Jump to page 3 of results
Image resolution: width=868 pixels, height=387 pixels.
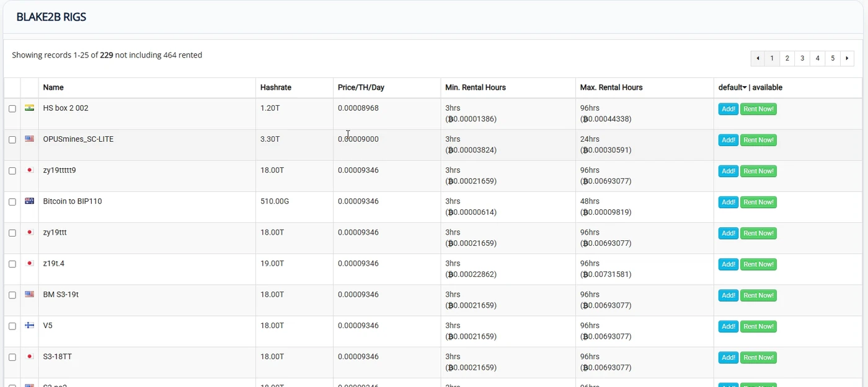coord(802,58)
